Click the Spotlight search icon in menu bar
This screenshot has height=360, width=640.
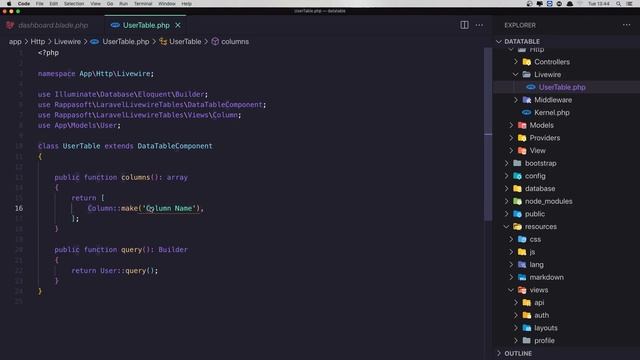pyautogui.click(x=618, y=4)
